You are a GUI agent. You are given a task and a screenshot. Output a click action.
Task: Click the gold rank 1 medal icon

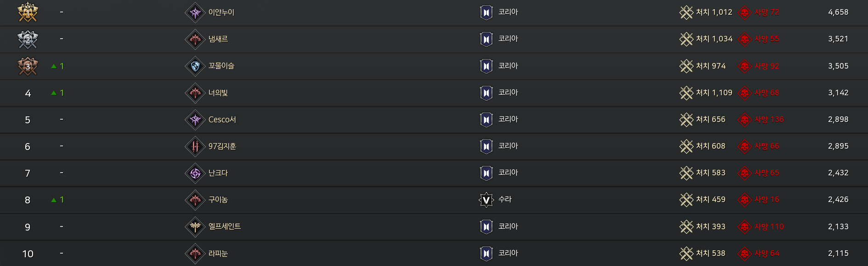[28, 12]
